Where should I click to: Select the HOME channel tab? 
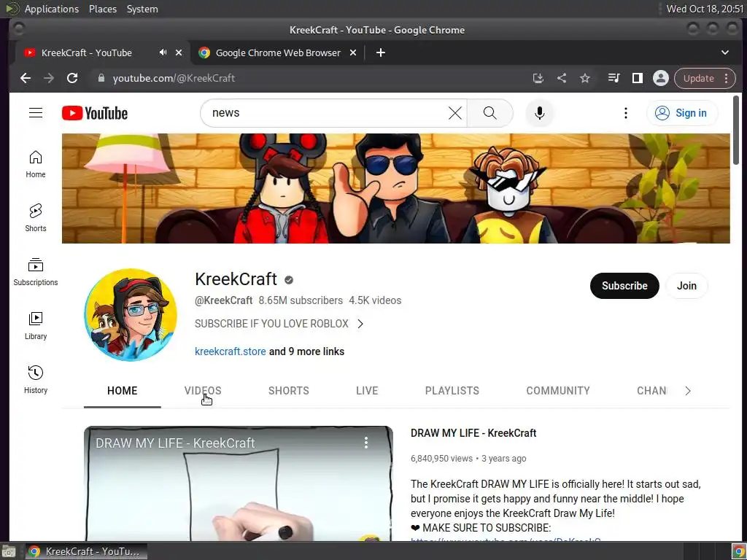pyautogui.click(x=123, y=391)
